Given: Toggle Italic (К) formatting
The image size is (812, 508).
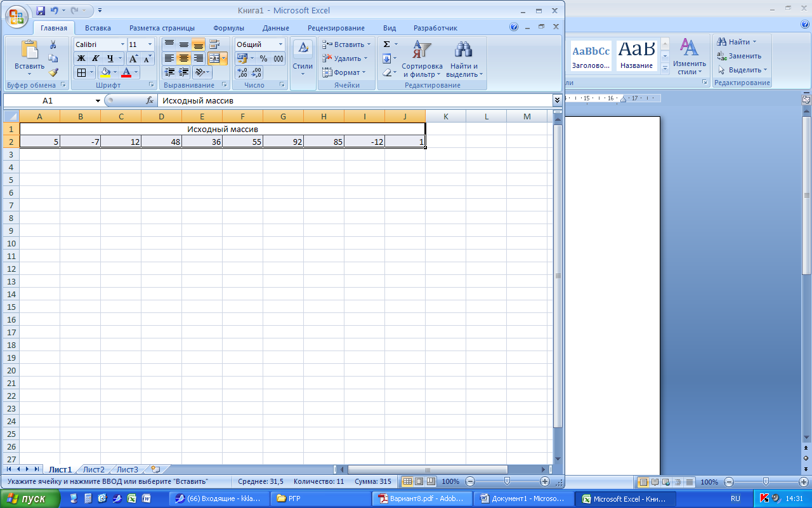Looking at the screenshot, I should click(x=96, y=58).
